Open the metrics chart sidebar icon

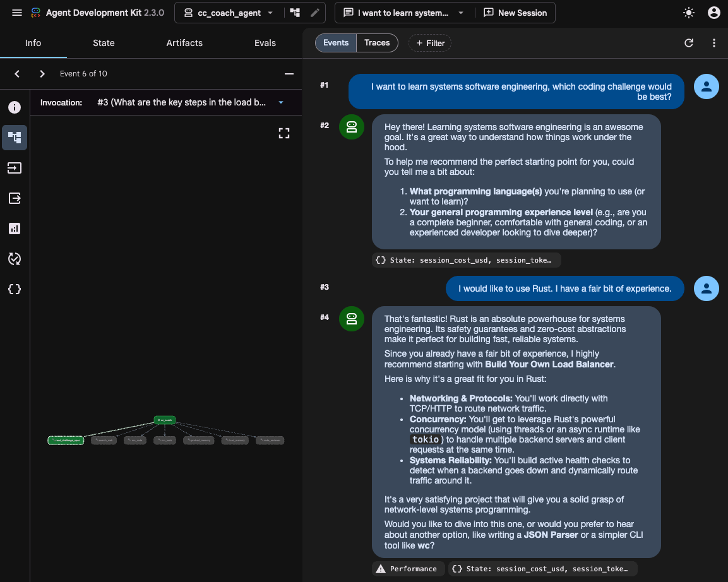pyautogui.click(x=15, y=229)
